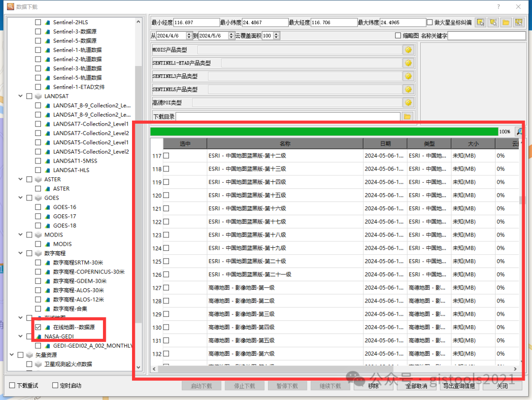Sort the table by 名称 column header
This screenshot has width=532, height=400.
click(x=285, y=144)
